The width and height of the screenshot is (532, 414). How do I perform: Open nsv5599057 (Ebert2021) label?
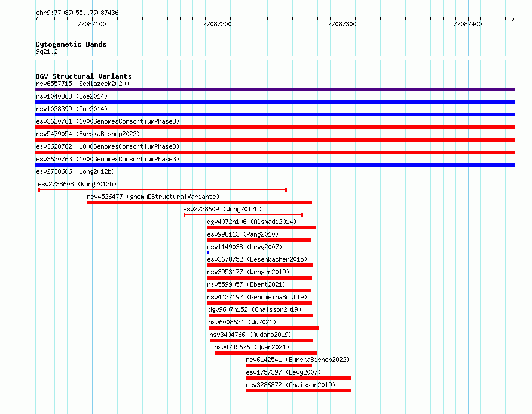click(246, 284)
